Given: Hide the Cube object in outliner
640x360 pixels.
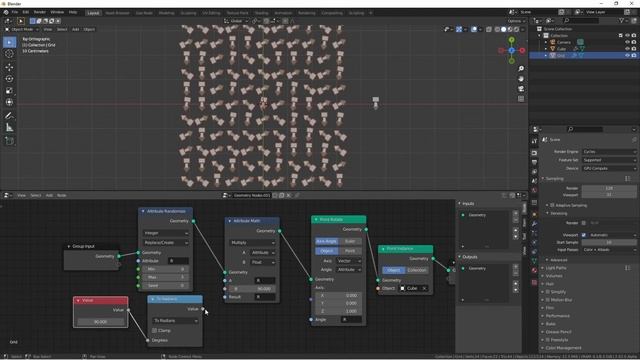Looking at the screenshot, I should 627,49.
